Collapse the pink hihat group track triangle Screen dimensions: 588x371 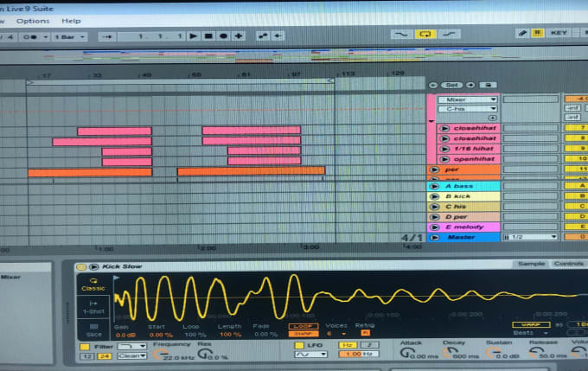pyautogui.click(x=431, y=122)
